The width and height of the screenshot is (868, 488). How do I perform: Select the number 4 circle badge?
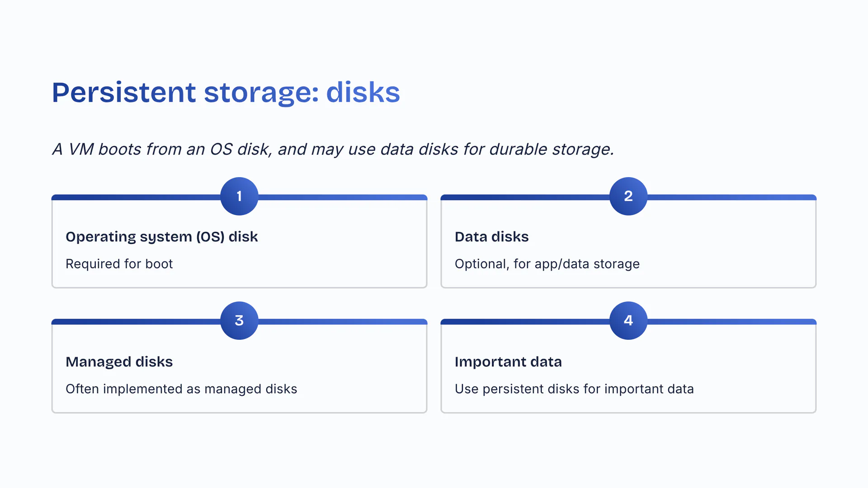(628, 320)
